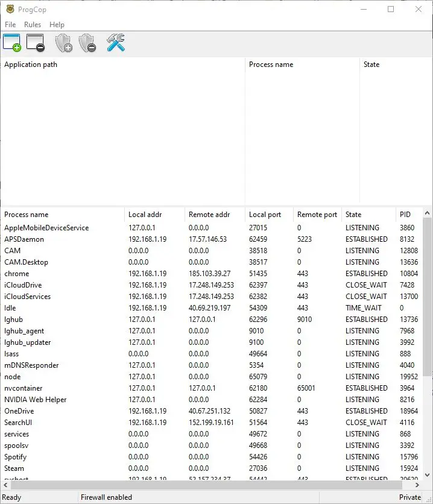The height and width of the screenshot is (504, 433).
Task: Click the shield with plus icon
Action: 63,43
